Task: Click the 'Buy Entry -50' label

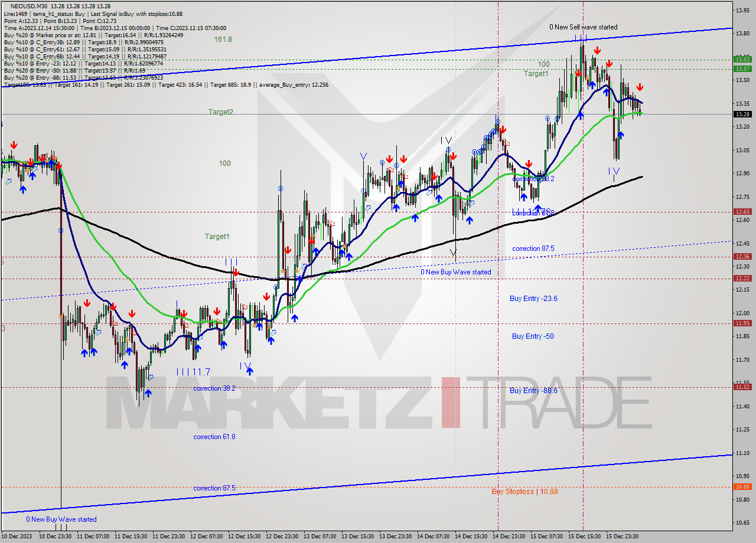Action: tap(533, 336)
